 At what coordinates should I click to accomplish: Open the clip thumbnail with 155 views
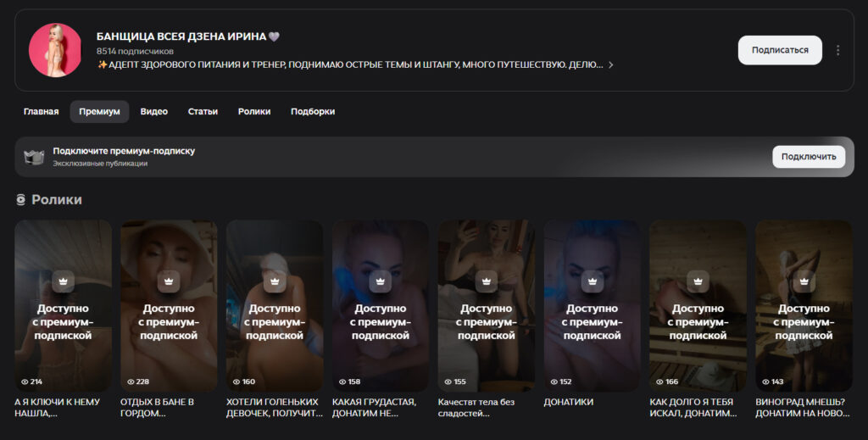[486, 305]
